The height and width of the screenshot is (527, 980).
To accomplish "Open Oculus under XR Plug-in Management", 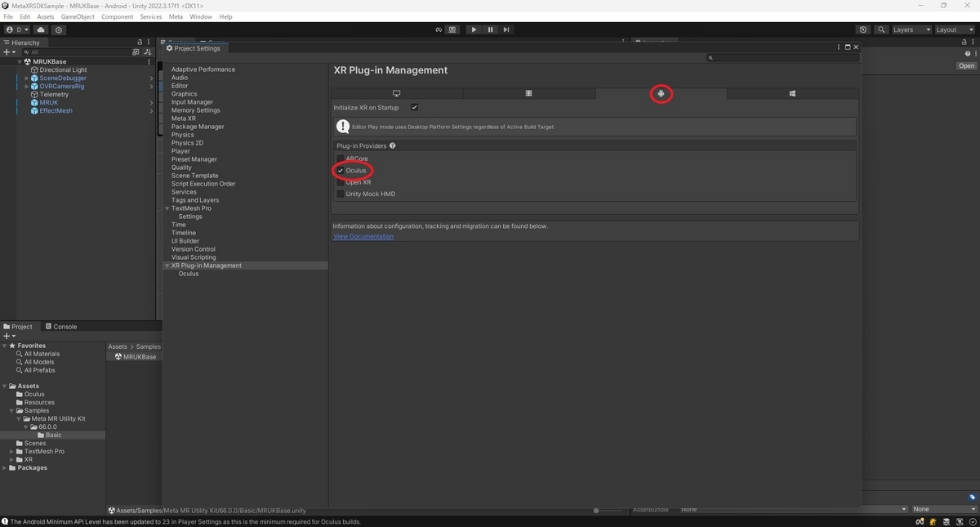I will tap(189, 274).
